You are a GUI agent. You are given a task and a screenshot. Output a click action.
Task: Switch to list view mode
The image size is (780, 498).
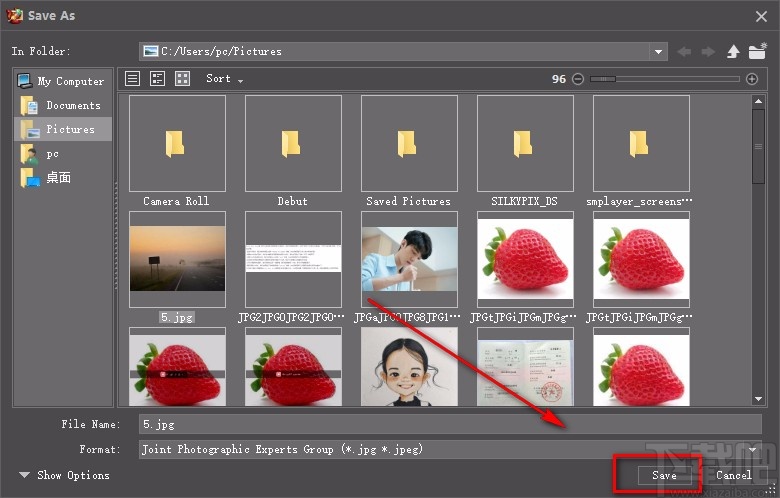pyautogui.click(x=132, y=78)
